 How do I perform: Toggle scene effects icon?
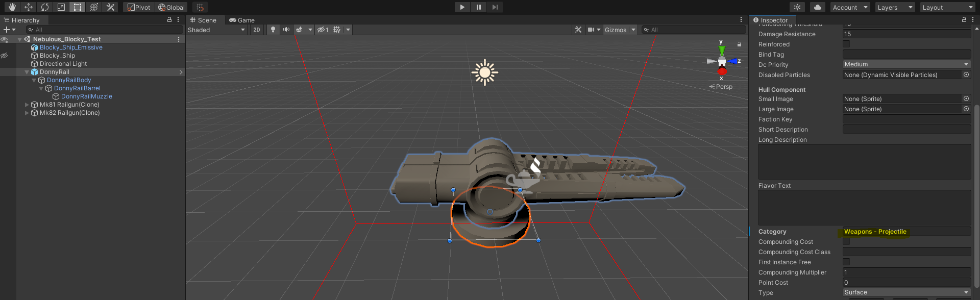tap(300, 30)
